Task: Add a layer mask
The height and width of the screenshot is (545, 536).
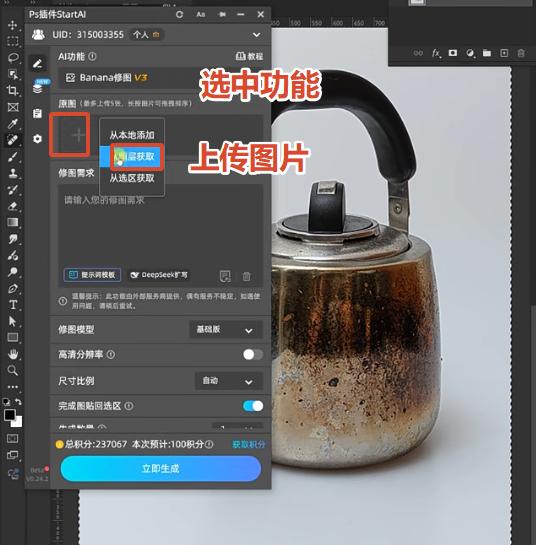Action: point(453,53)
